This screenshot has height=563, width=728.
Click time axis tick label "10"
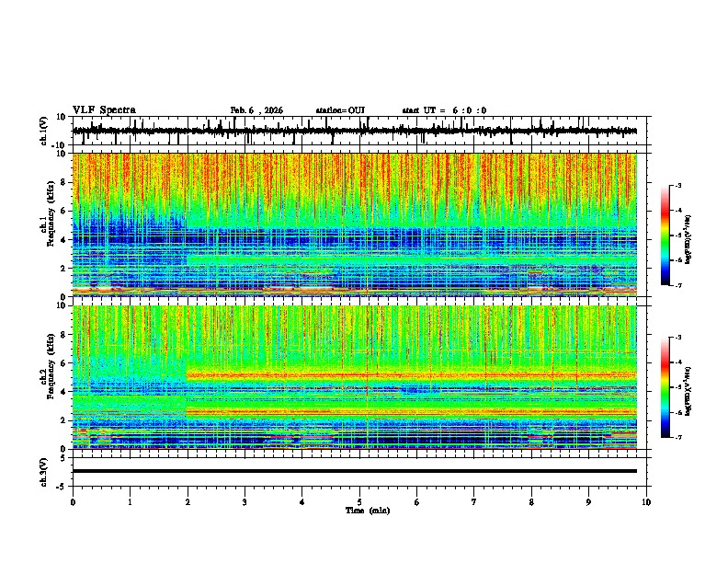click(646, 502)
